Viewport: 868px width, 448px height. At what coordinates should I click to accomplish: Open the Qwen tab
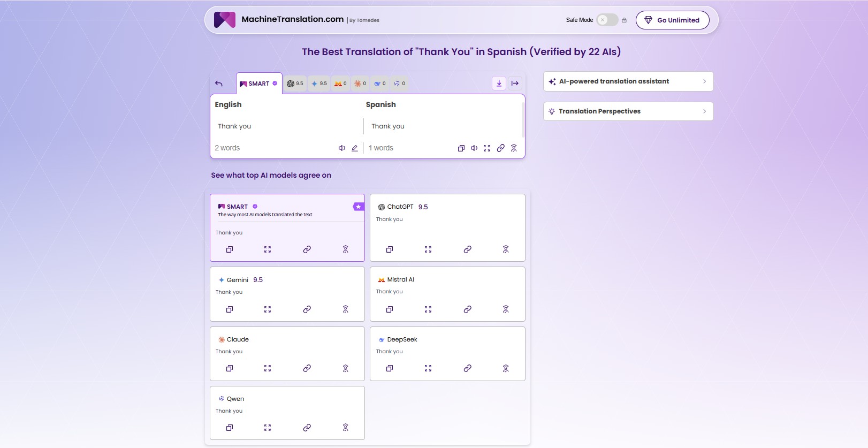[x=400, y=83]
